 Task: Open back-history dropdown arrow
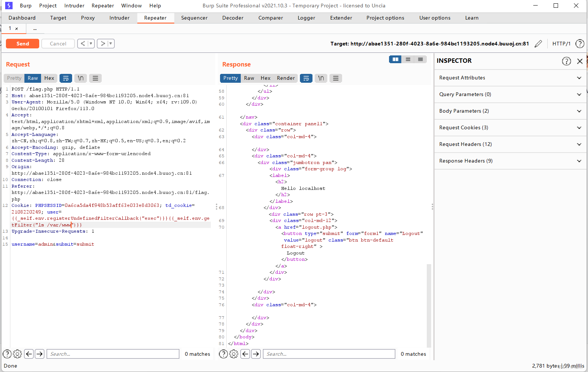pyautogui.click(x=91, y=44)
